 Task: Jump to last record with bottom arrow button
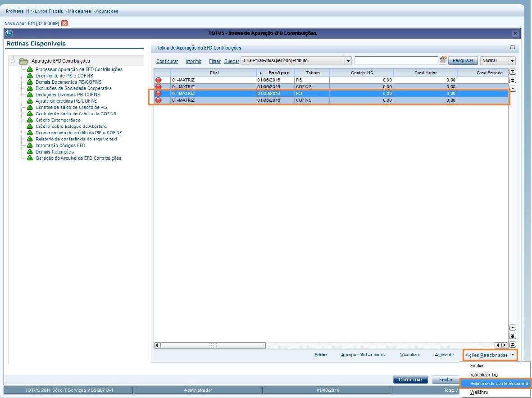[x=513, y=344]
